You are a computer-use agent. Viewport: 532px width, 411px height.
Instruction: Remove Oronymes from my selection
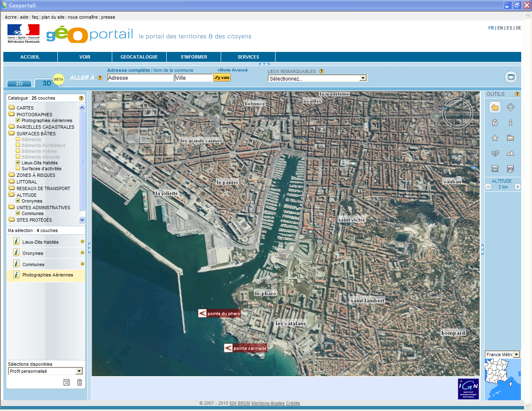pos(82,253)
